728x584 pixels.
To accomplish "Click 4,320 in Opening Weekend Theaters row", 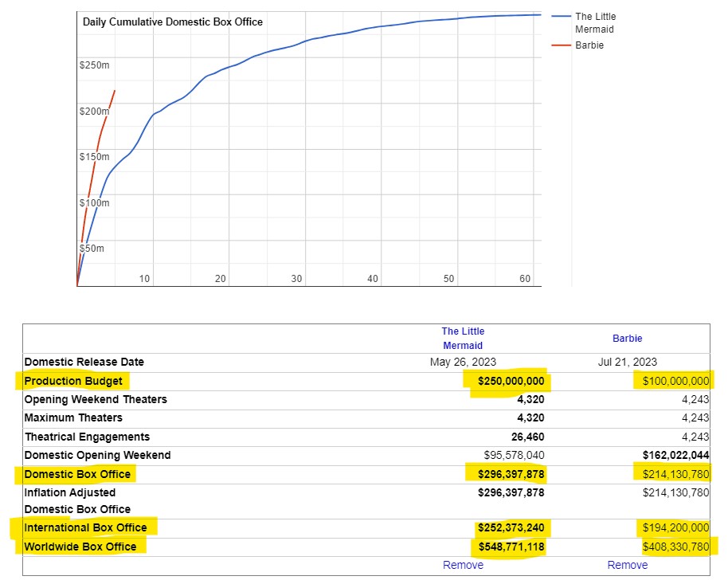I will [x=530, y=399].
